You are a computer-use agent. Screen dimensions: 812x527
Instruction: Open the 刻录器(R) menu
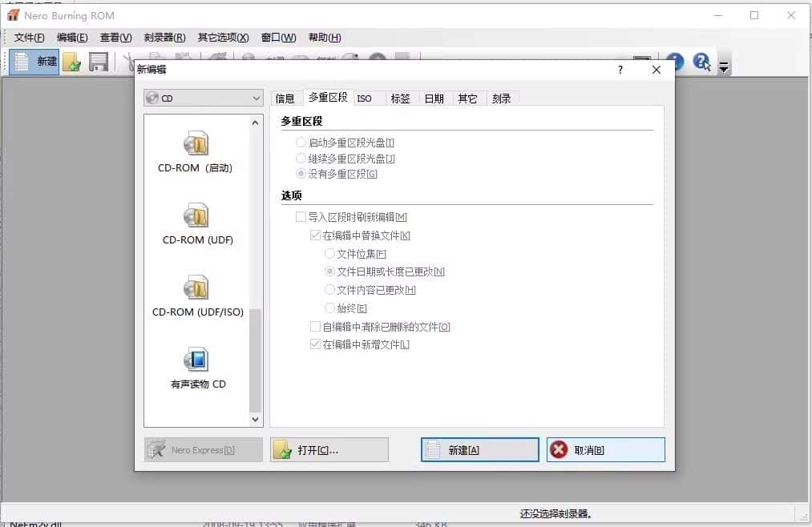pos(163,37)
